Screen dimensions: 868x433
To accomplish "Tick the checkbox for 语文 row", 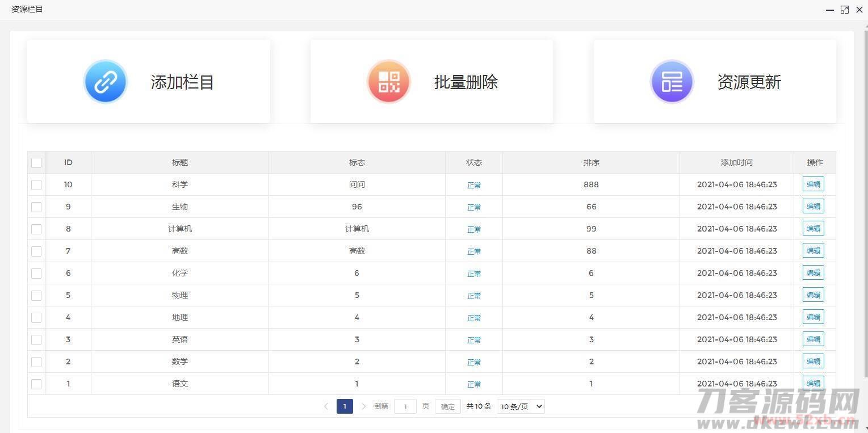I will (x=36, y=384).
